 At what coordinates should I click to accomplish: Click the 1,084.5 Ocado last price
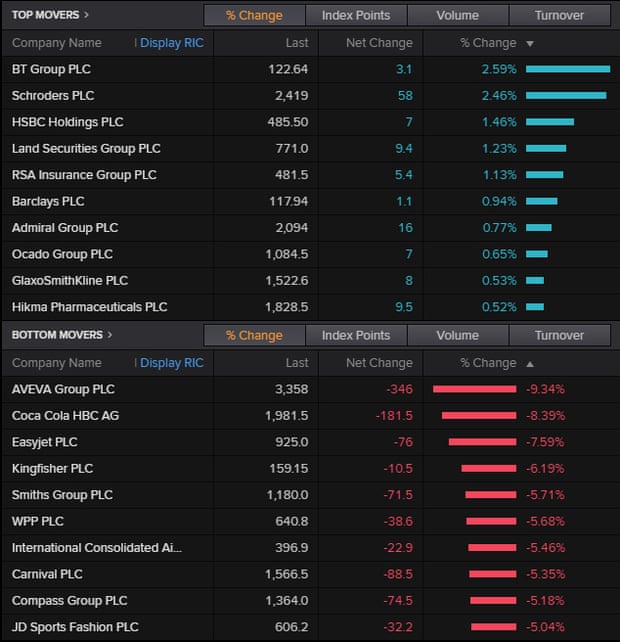click(287, 254)
